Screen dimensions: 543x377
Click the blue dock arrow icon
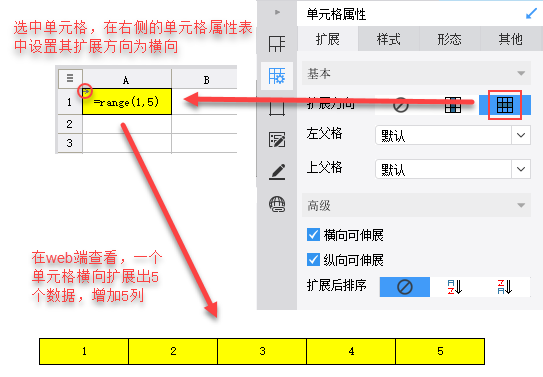[x=531, y=14]
